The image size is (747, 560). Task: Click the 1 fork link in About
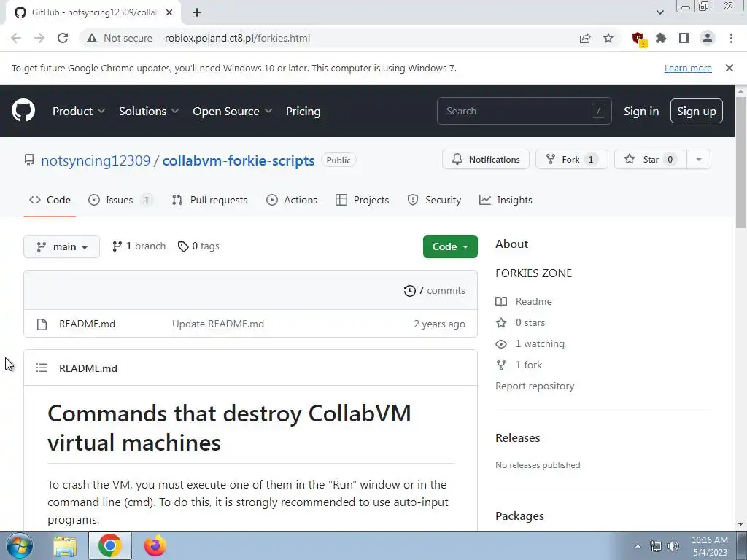(x=519, y=365)
